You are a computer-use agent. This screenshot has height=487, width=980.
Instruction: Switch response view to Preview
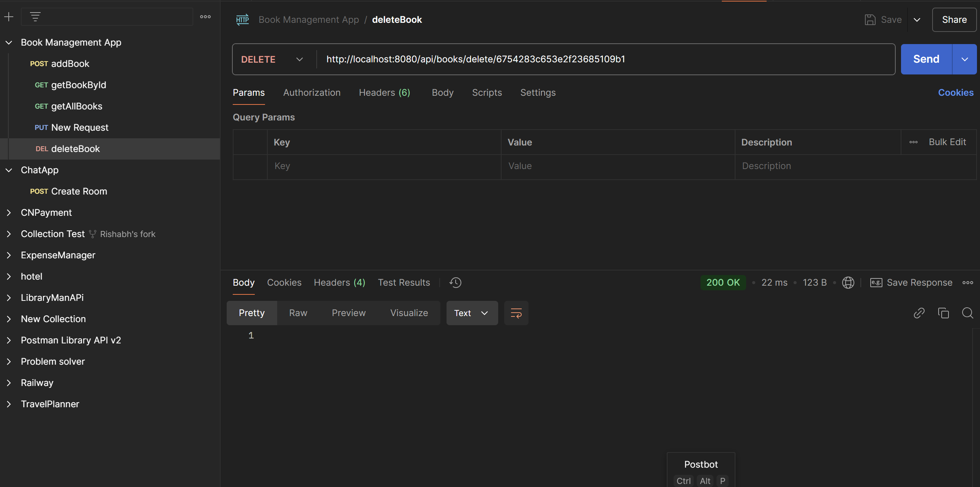349,313
